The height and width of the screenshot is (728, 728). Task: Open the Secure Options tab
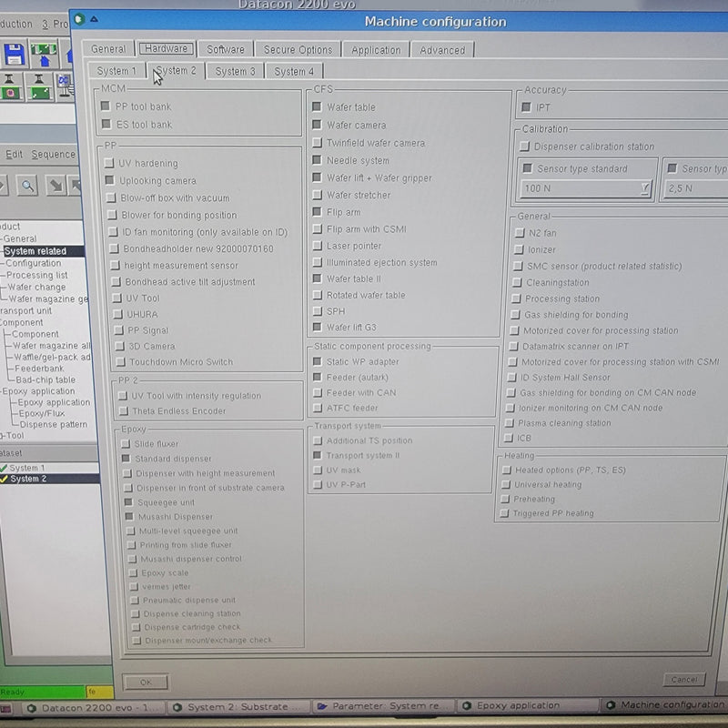pos(298,50)
